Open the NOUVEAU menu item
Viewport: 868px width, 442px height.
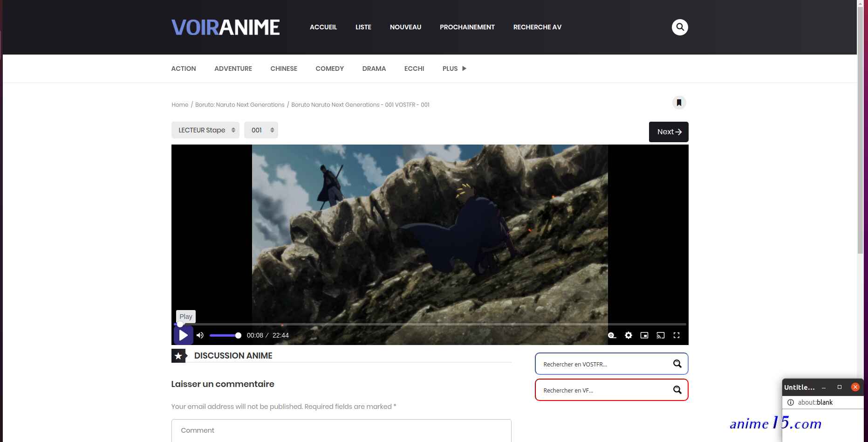[x=405, y=27]
